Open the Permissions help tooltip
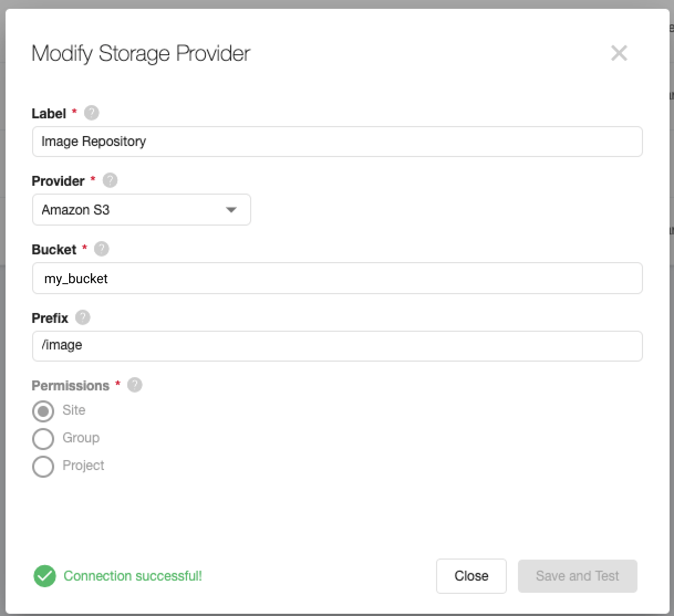Viewport: 674px width, 616px height. (x=134, y=385)
